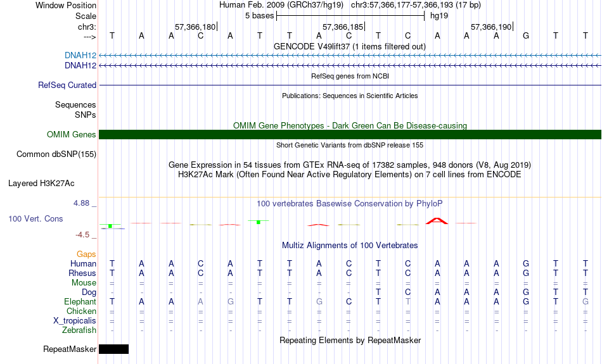Click the OMIM Genes track label
602x364 pixels.
click(72, 135)
